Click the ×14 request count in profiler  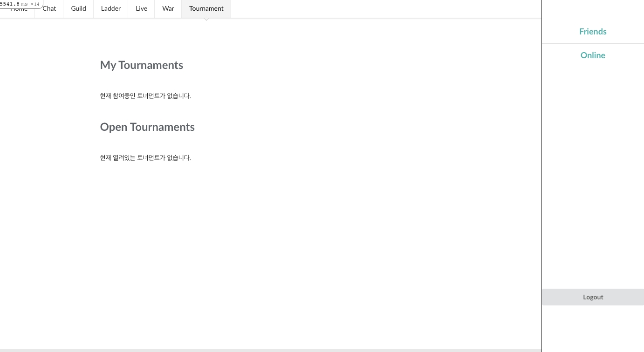35,4
